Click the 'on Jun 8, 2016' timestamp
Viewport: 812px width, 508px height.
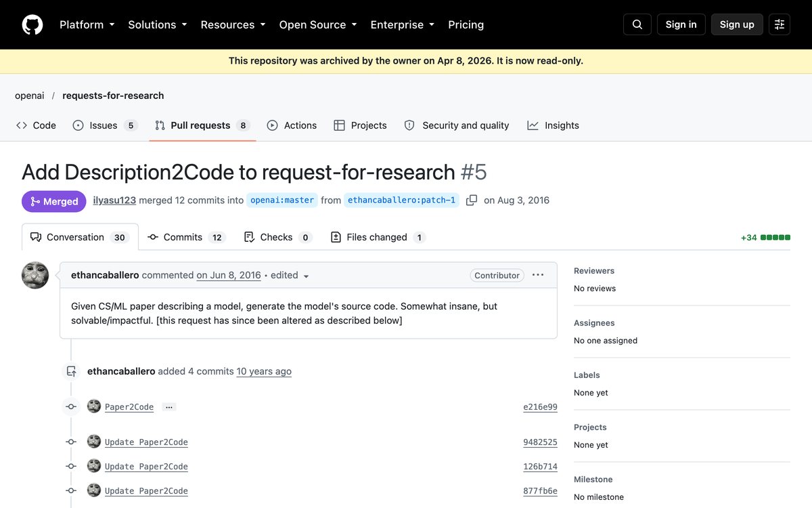pyautogui.click(x=229, y=275)
